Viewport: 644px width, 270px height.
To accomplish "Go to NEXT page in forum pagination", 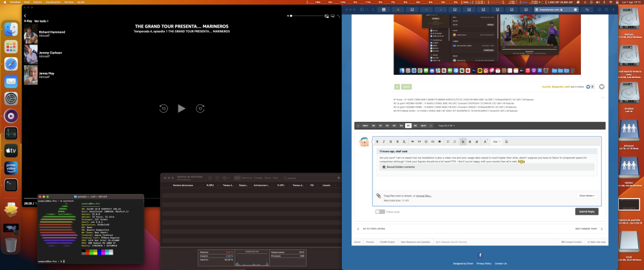I will 424,126.
